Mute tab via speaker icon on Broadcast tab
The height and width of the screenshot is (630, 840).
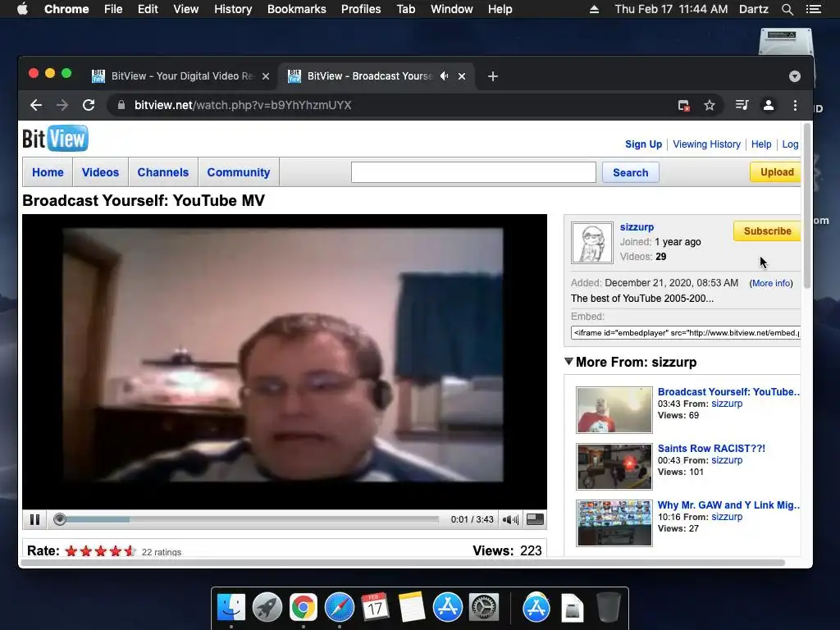point(444,76)
